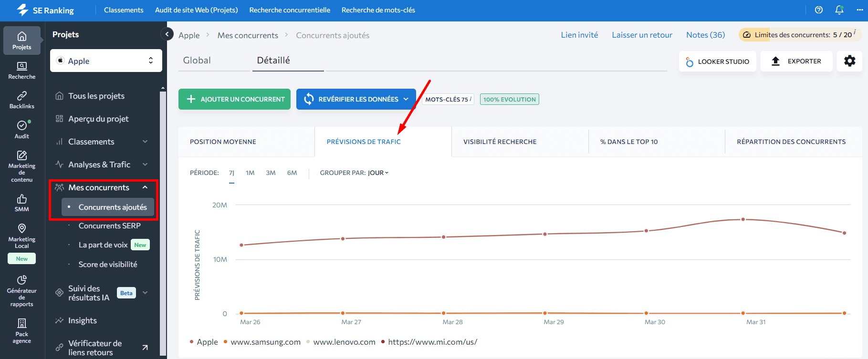Toggle the mi.com/us series in legend
The image size is (868, 359).
(x=429, y=342)
